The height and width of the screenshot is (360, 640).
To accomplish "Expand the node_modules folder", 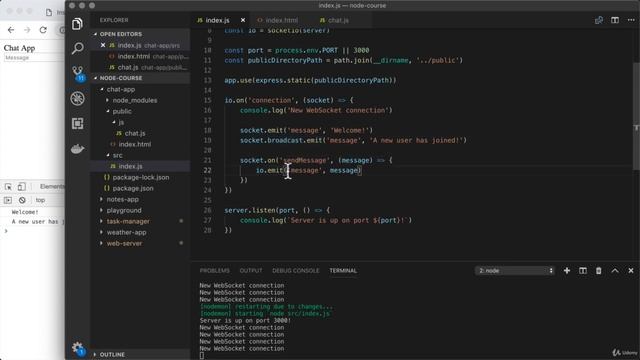I will (x=108, y=100).
